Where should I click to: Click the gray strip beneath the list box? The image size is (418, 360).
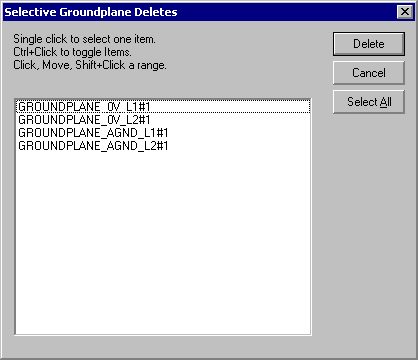point(163,346)
